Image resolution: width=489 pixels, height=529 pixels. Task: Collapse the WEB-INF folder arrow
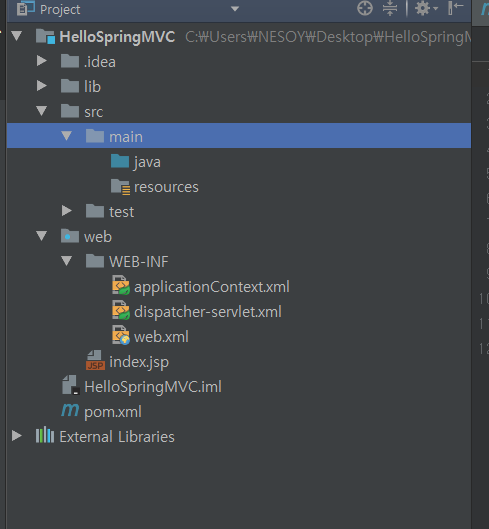66,261
